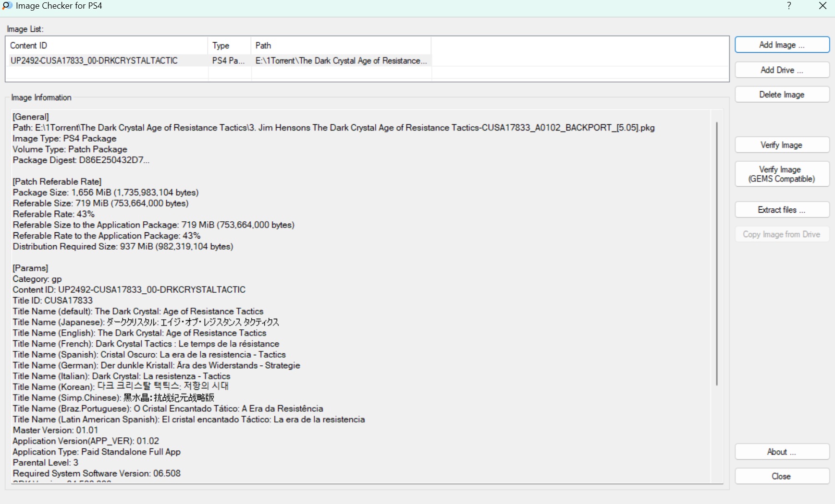Click the E:\1Torrent path cell in list

click(341, 60)
